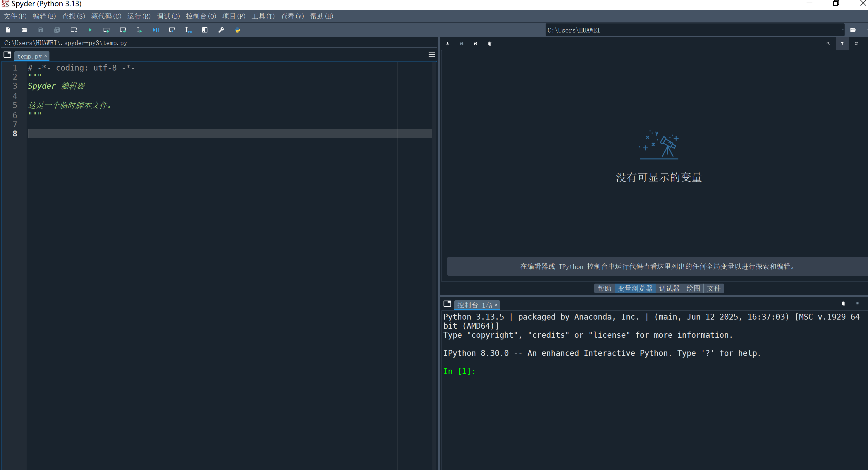The image size is (868, 470).
Task: Click the Create new cell icon
Action: tap(74, 30)
